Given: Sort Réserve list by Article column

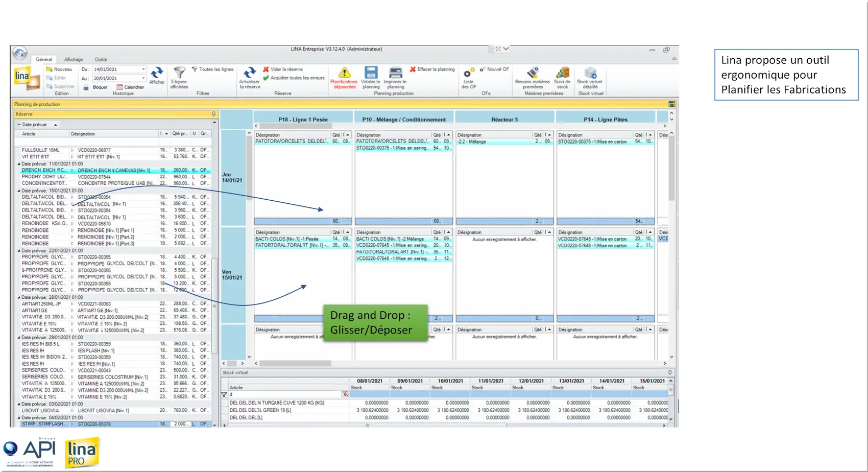Looking at the screenshot, I should pos(43,134).
